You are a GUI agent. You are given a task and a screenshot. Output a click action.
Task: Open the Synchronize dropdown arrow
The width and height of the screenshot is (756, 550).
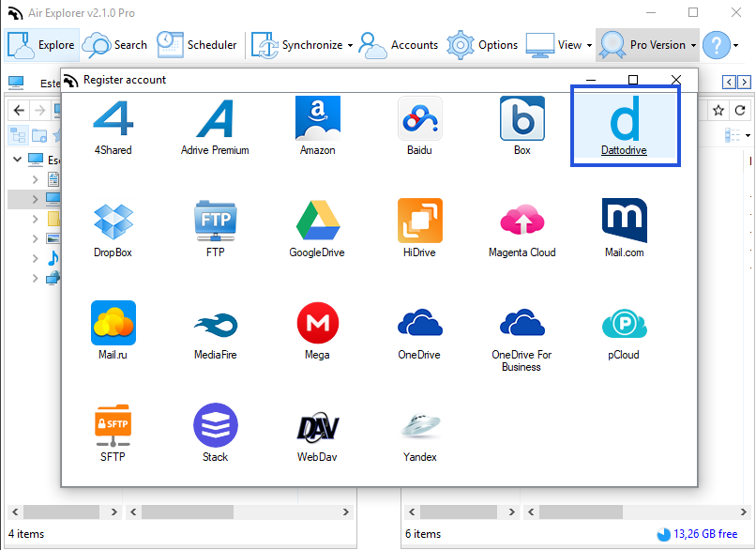tap(350, 45)
